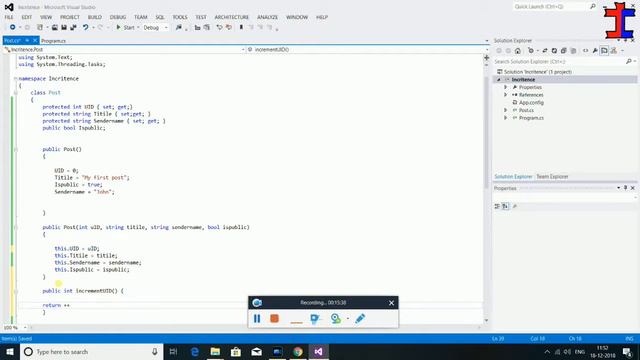Click Property Pages icon in Properties panel
The width and height of the screenshot is (640, 360).
515,207
